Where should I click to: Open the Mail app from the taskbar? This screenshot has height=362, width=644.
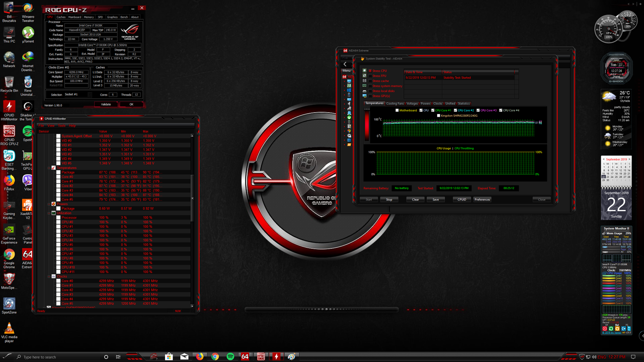[185, 356]
